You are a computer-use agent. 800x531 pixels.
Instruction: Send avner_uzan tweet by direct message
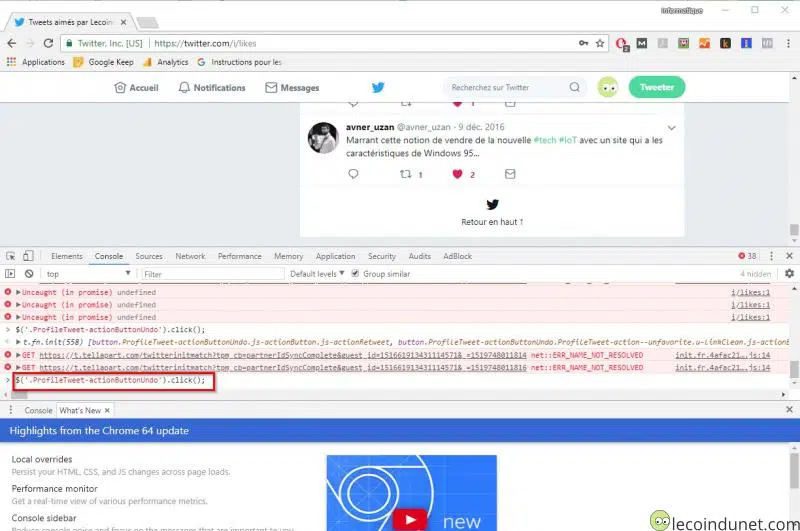point(510,174)
